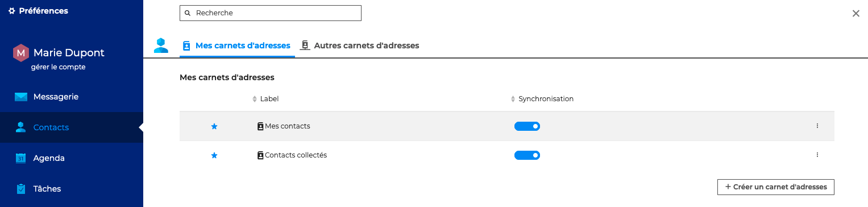
Task: Toggle synchronisation for Contacts collectés
Action: pyautogui.click(x=527, y=155)
